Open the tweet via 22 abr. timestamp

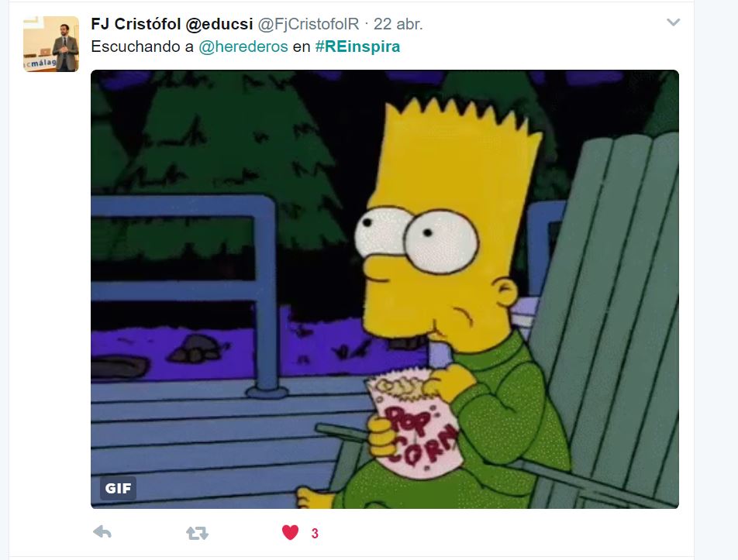tap(398, 24)
